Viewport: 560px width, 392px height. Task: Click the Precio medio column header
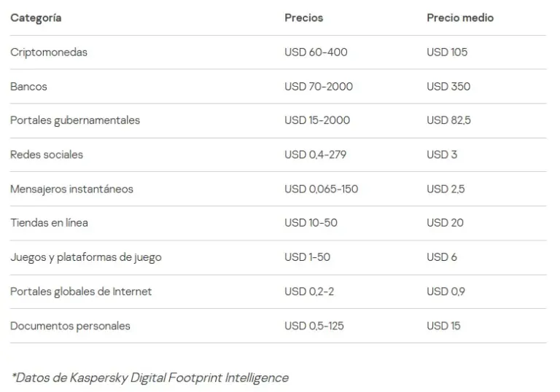coord(459,18)
